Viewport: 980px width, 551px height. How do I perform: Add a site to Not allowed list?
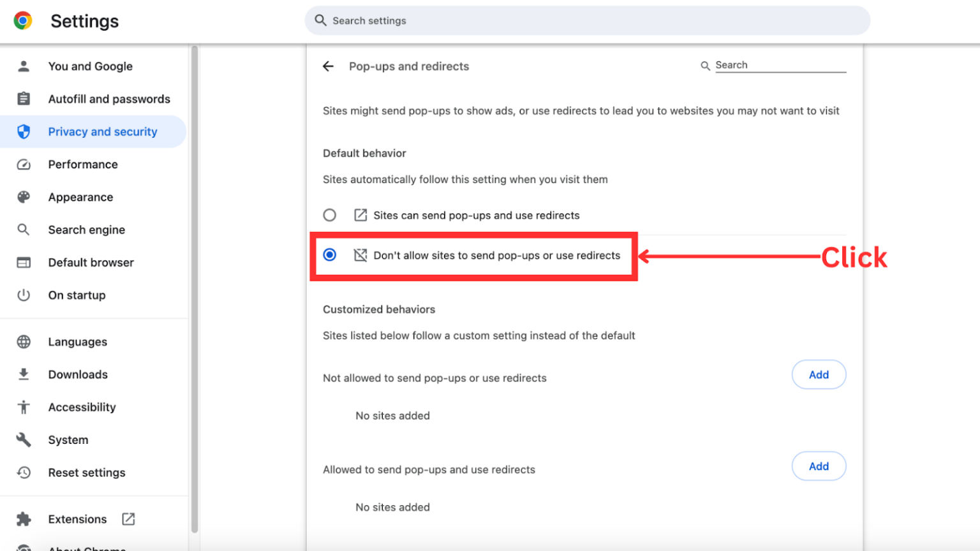(x=819, y=374)
